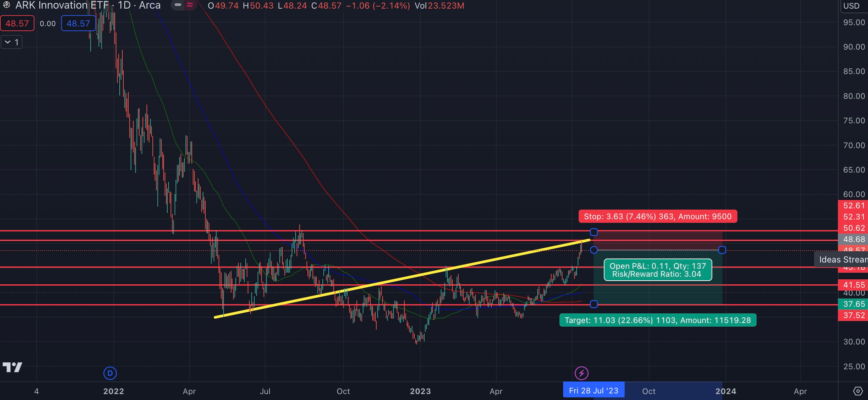This screenshot has width=868, height=400.
Task: Click the ARK symbol logo icon
Action: tap(6, 5)
